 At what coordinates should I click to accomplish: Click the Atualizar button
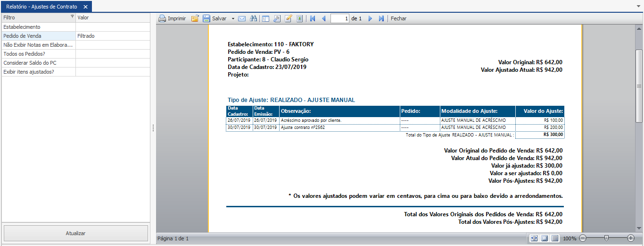76,233
